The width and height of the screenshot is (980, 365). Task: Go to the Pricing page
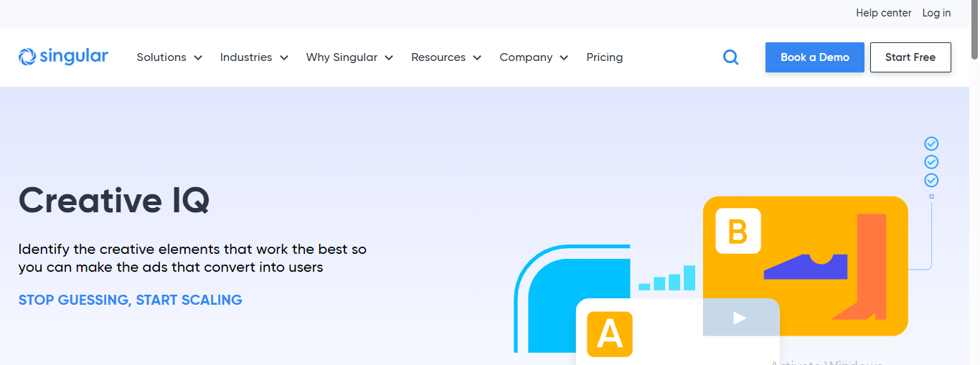coord(604,57)
